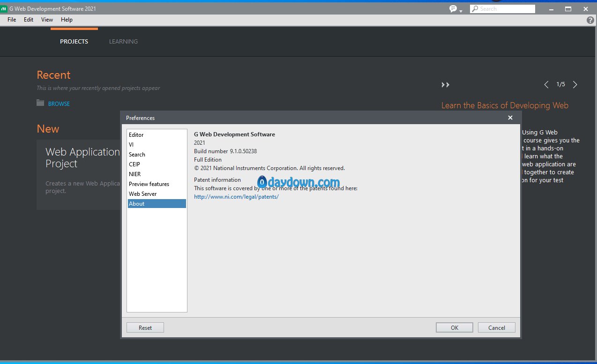Open the help question mark icon
This screenshot has height=364, width=597.
pyautogui.click(x=590, y=20)
